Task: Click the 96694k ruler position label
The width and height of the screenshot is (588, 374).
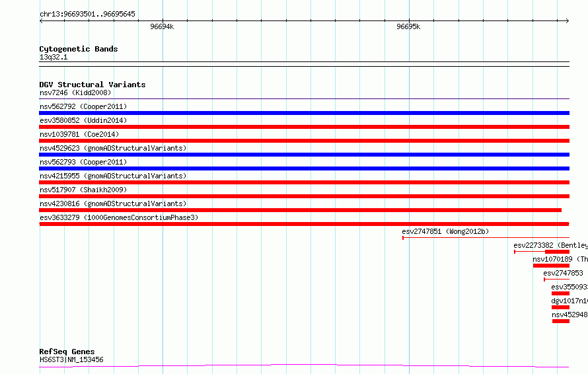Action: coord(162,26)
